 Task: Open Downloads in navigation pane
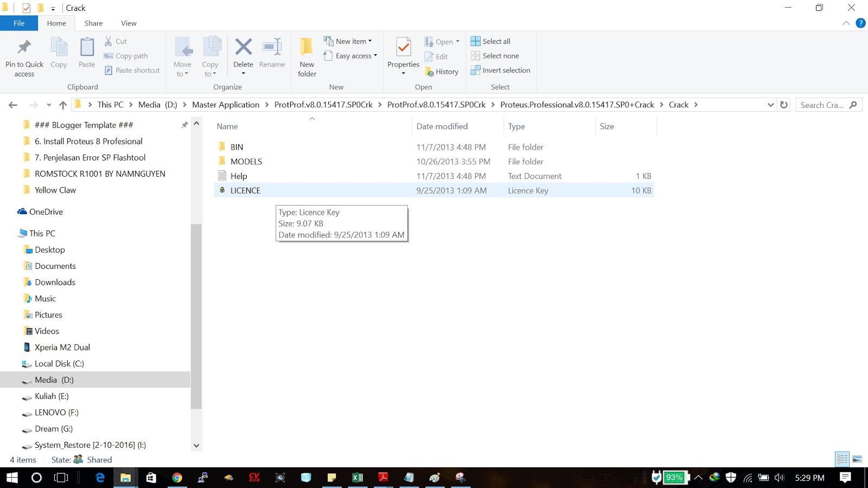(x=55, y=282)
